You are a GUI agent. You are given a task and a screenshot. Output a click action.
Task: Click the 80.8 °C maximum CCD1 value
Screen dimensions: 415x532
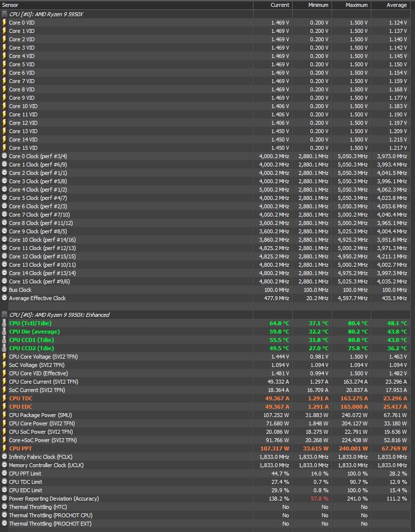358,339
